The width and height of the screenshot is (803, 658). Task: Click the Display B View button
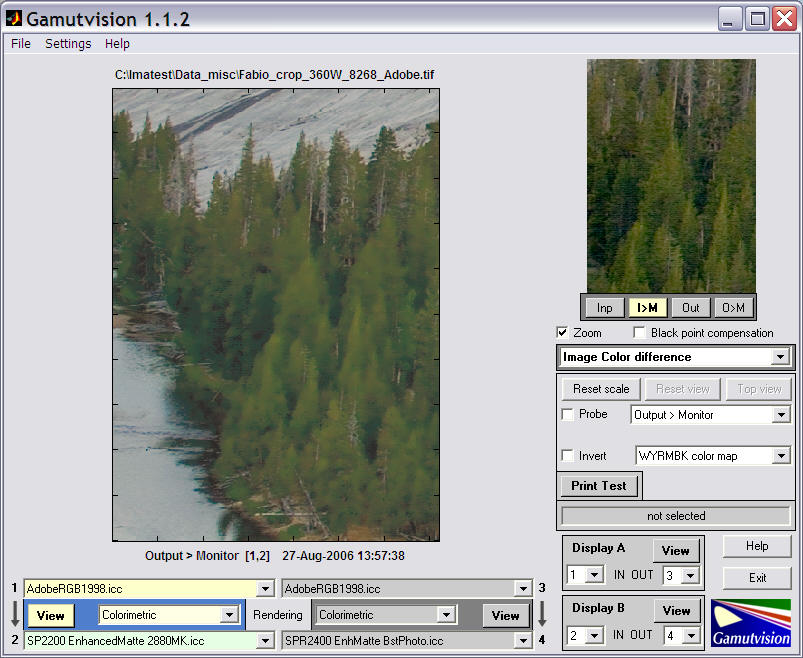pyautogui.click(x=676, y=610)
